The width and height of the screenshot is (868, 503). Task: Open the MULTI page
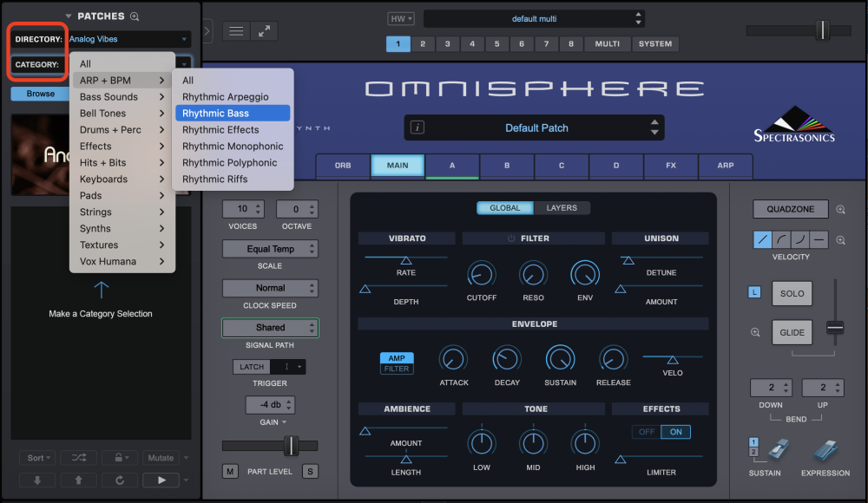[x=608, y=43]
